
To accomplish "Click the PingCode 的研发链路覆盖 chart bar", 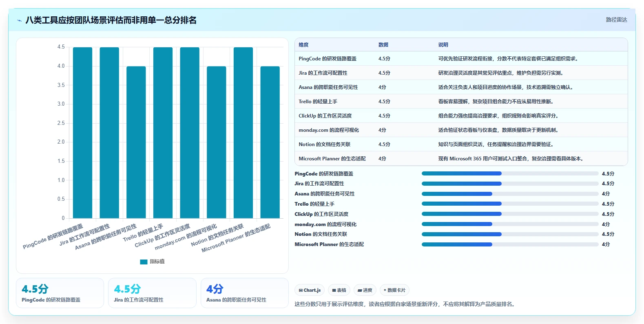I will [82, 133].
